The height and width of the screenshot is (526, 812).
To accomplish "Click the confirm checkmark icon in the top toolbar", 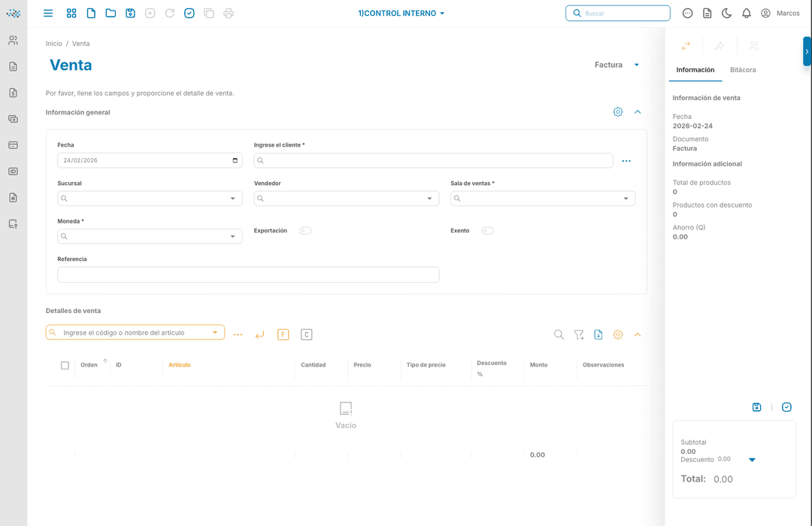I will pos(189,14).
